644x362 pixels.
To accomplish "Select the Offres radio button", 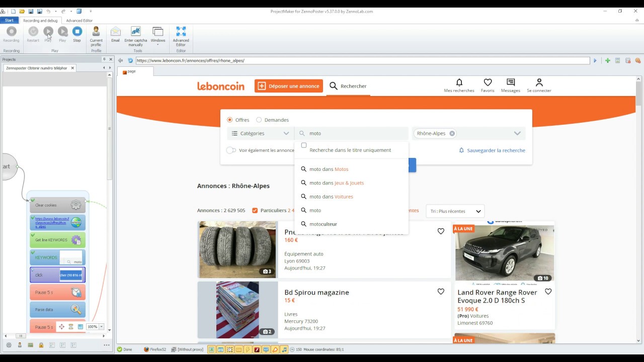I will tap(230, 120).
